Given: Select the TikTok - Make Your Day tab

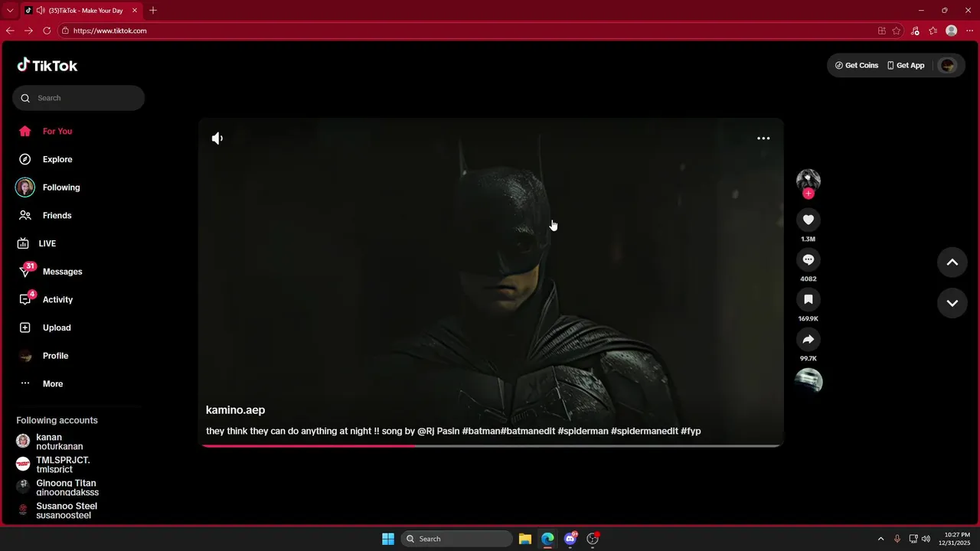Looking at the screenshot, I should (80, 11).
